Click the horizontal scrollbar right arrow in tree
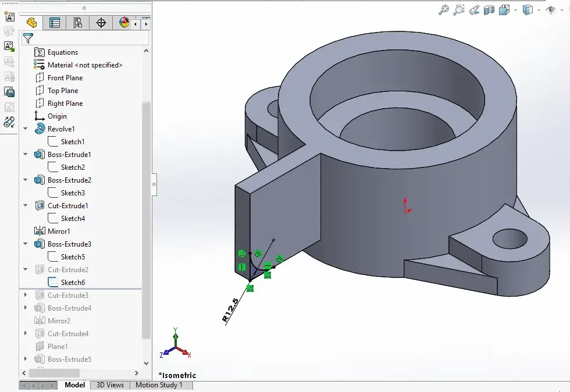This screenshot has height=392, width=570. click(136, 373)
